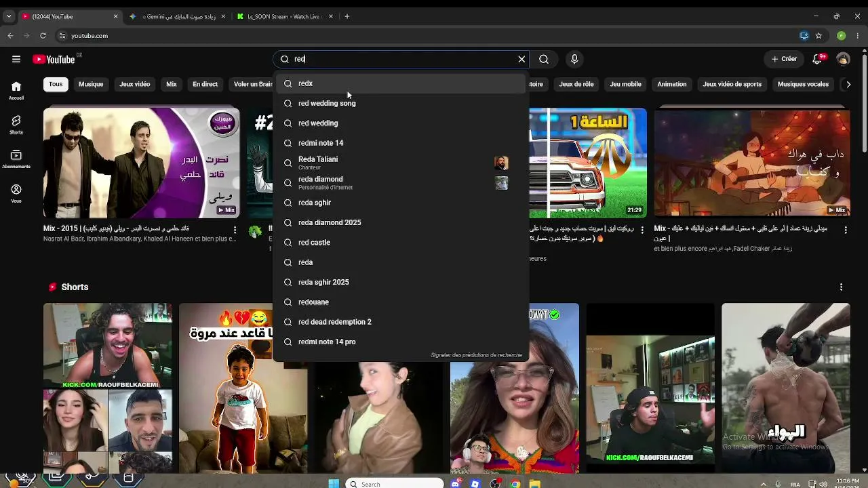The image size is (868, 488).
Task: Go to the YouTube logo home link
Action: pos(54,59)
